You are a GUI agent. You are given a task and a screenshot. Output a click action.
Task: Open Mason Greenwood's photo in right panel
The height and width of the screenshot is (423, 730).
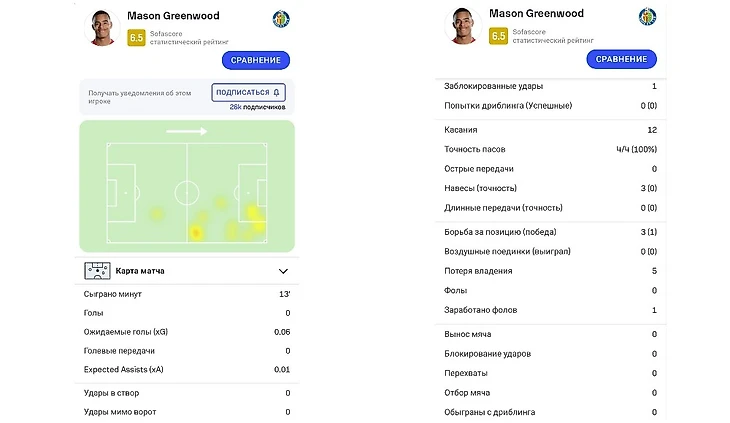click(x=463, y=26)
